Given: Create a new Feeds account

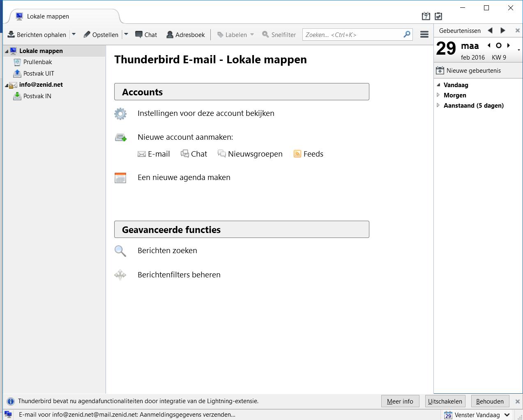Looking at the screenshot, I should click(x=309, y=154).
